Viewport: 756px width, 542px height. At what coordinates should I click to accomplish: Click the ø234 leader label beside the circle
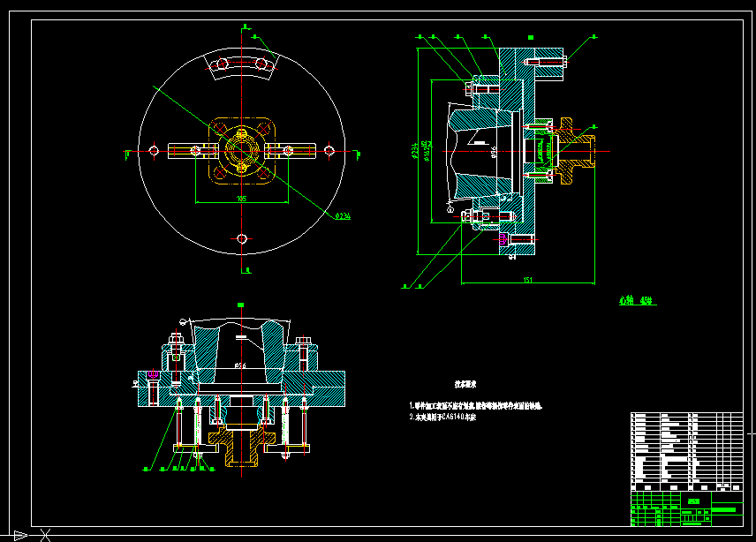[343, 216]
